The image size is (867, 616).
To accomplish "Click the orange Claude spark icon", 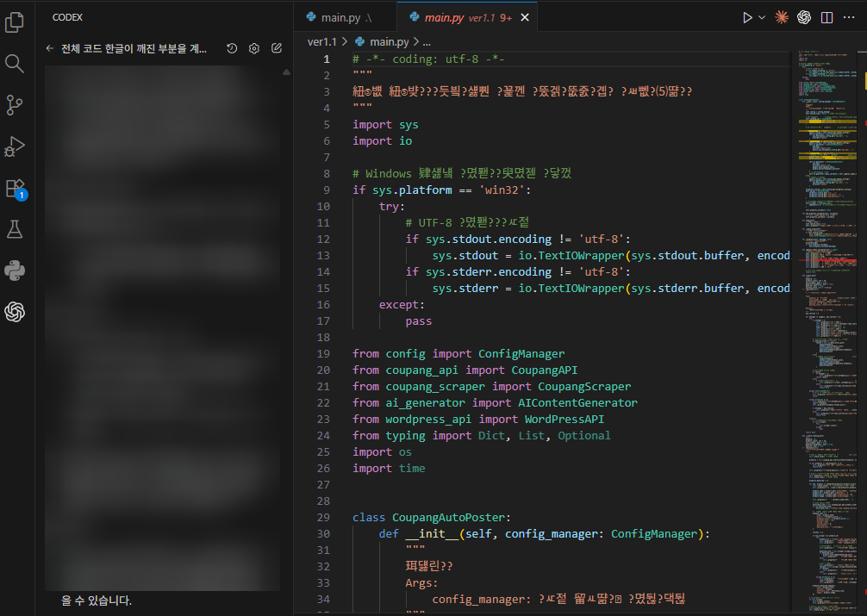I will tap(782, 18).
